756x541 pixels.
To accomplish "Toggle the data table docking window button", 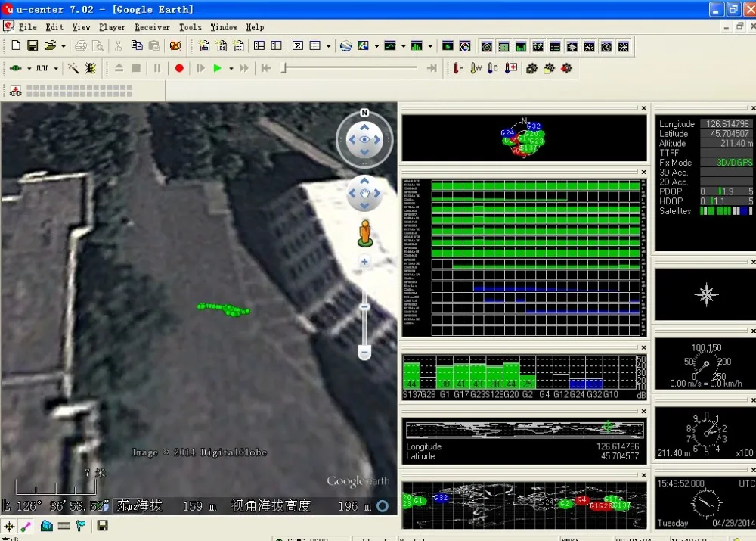I will (x=555, y=46).
